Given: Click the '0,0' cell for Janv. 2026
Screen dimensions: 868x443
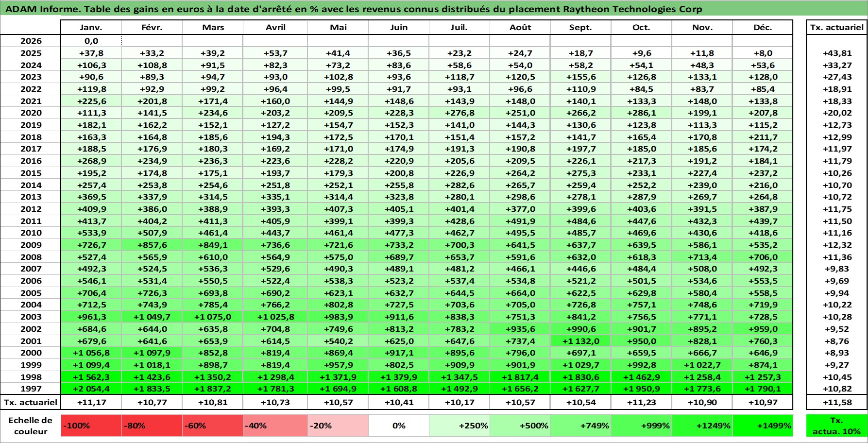Looking at the screenshot, I should 91,41.
